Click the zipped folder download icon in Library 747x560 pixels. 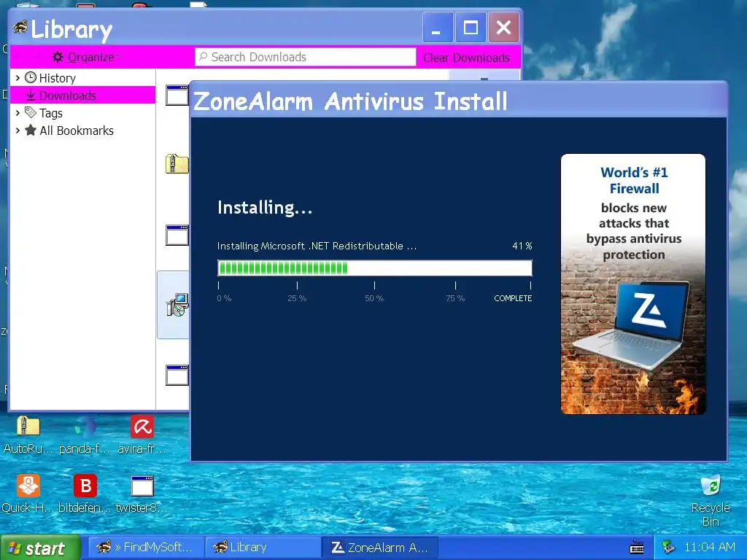point(177,164)
